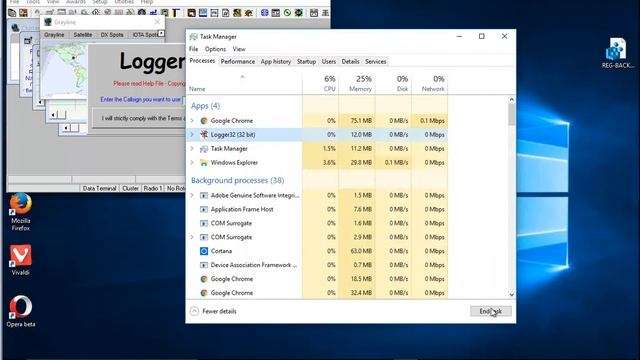Sort processes by the Network column

pyautogui.click(x=430, y=83)
